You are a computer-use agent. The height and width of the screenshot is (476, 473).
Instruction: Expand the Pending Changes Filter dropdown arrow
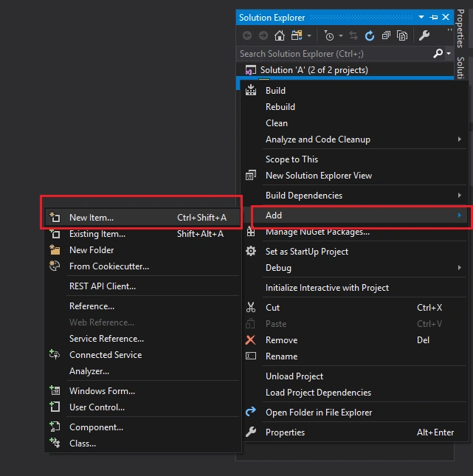coord(341,36)
